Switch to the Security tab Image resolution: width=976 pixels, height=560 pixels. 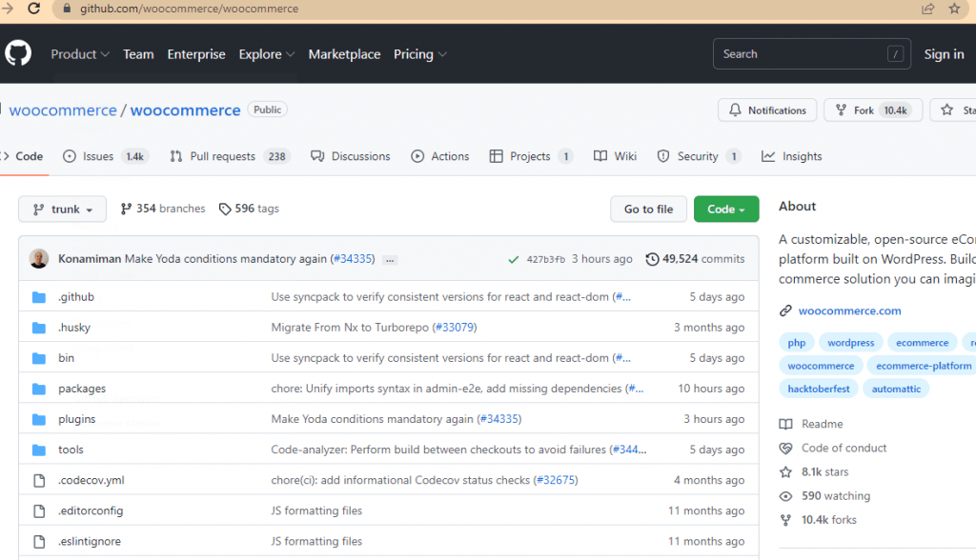pyautogui.click(x=699, y=156)
